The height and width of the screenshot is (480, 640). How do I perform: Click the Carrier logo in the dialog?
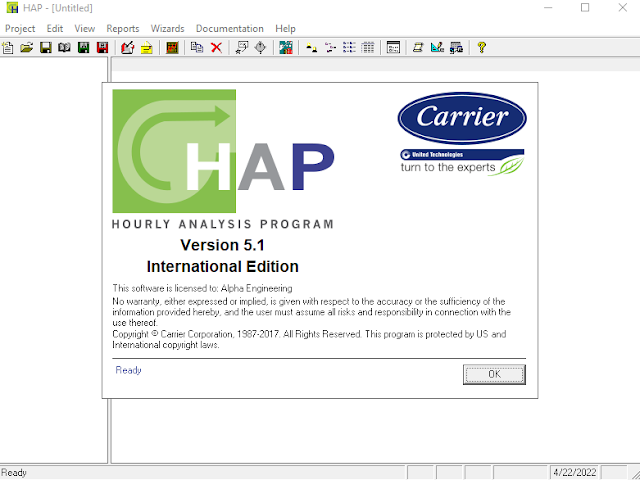pos(462,118)
